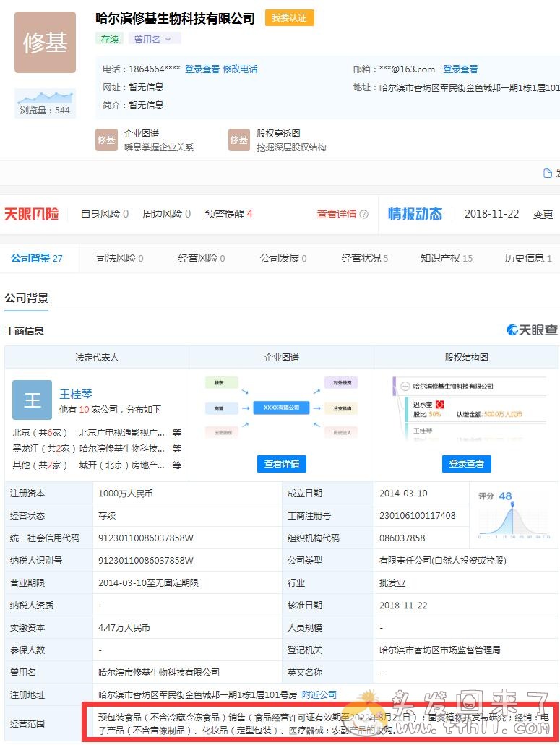
Task: Click the 附近公司 link
Action: click(x=319, y=694)
